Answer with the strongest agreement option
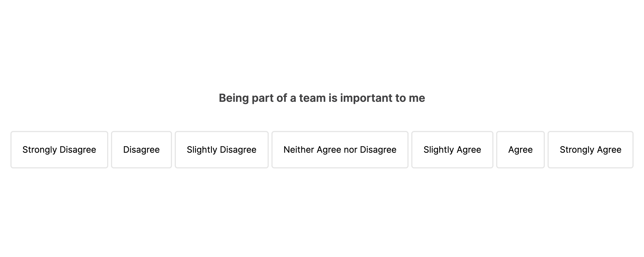Image resolution: width=644 pixels, height=257 pixels. [590, 150]
